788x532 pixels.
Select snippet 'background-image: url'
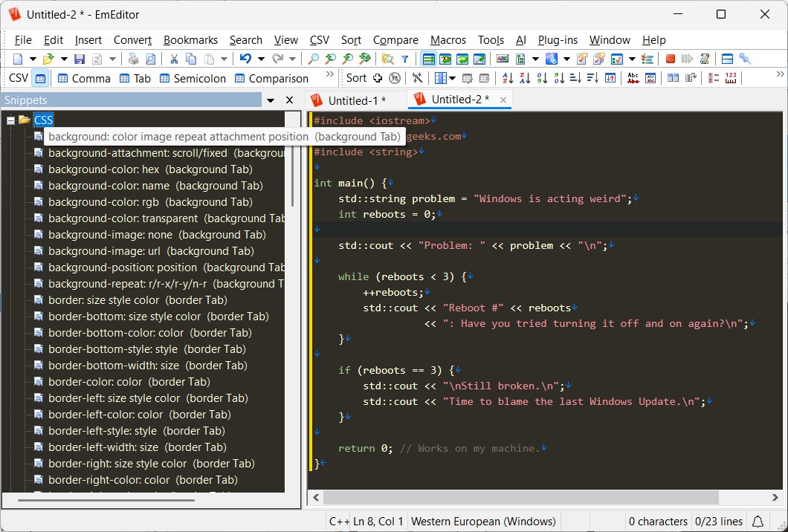(151, 250)
